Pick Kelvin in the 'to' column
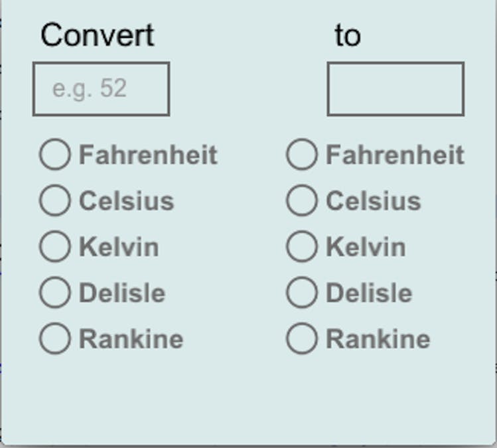This screenshot has width=497, height=448. coord(301,247)
